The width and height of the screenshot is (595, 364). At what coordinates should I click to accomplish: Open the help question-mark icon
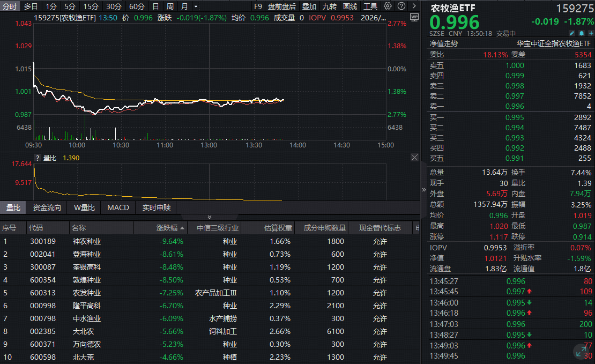403,6
